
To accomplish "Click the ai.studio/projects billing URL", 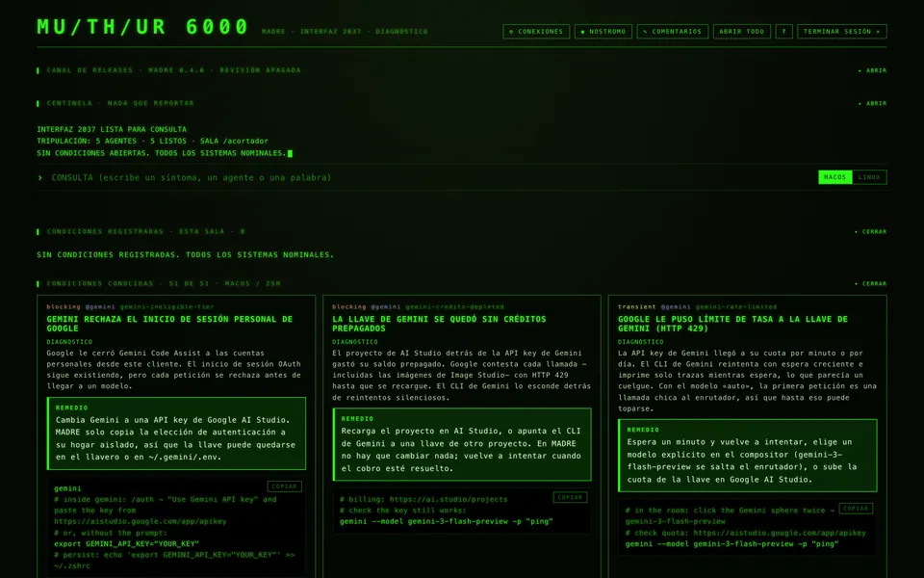I will [x=449, y=500].
